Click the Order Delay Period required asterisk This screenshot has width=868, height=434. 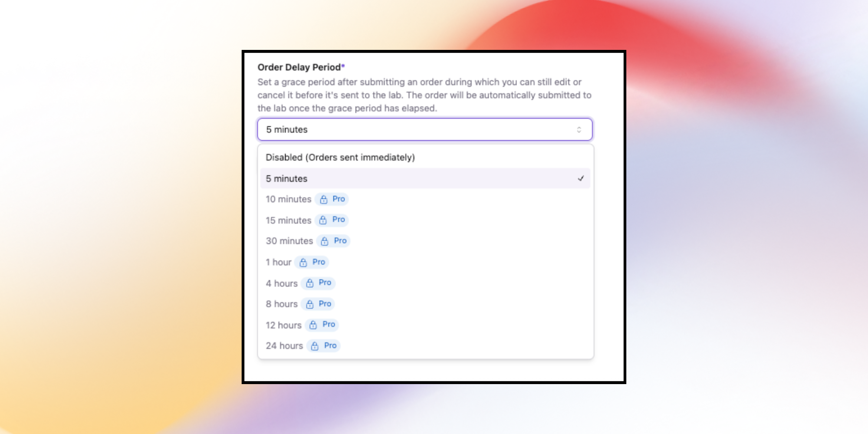pos(342,66)
